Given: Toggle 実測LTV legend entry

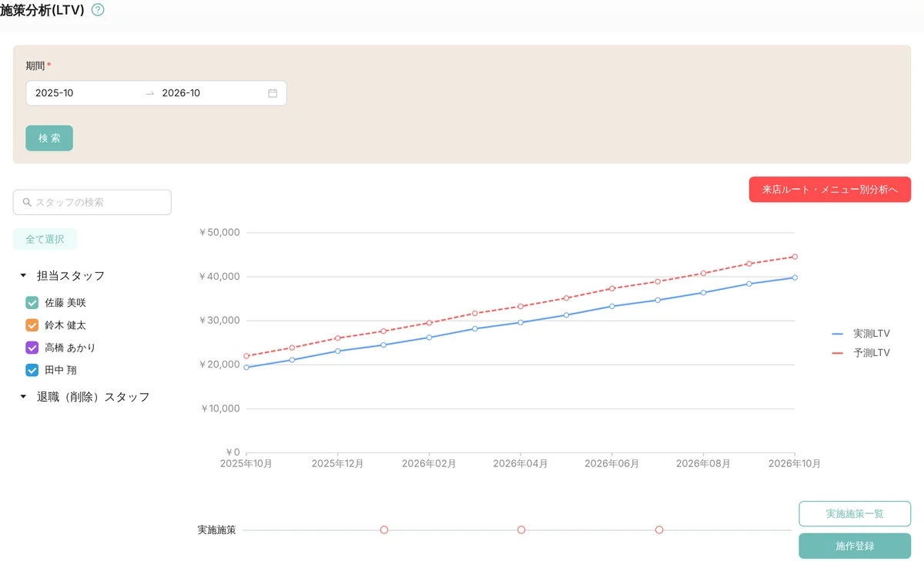Looking at the screenshot, I should coord(861,334).
